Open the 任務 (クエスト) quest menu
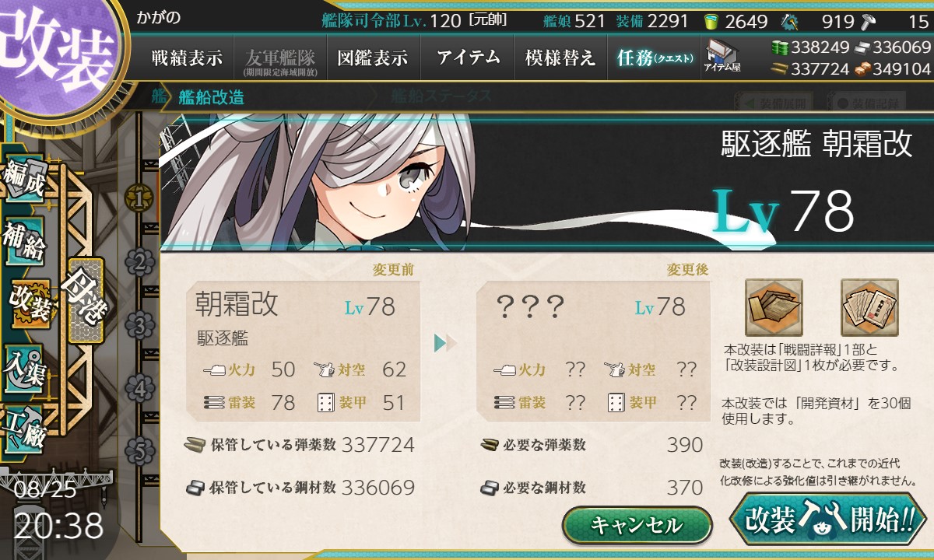Image resolution: width=934 pixels, height=560 pixels. (x=654, y=58)
